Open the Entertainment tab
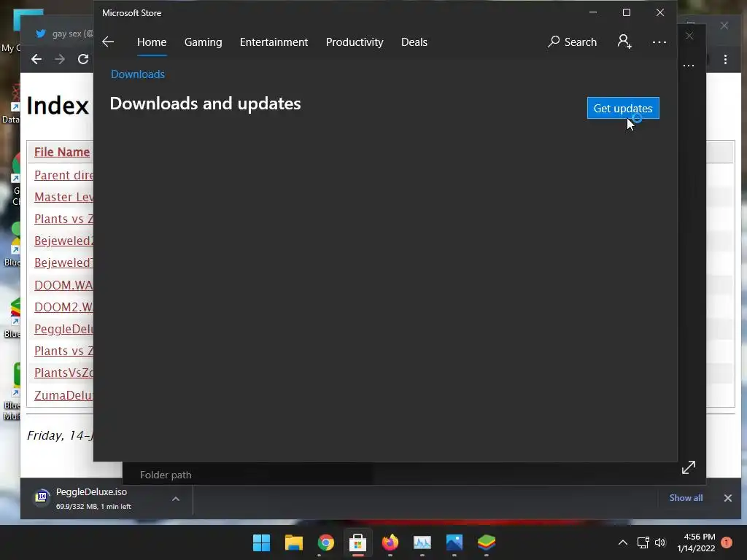This screenshot has height=560, width=747. [274, 42]
